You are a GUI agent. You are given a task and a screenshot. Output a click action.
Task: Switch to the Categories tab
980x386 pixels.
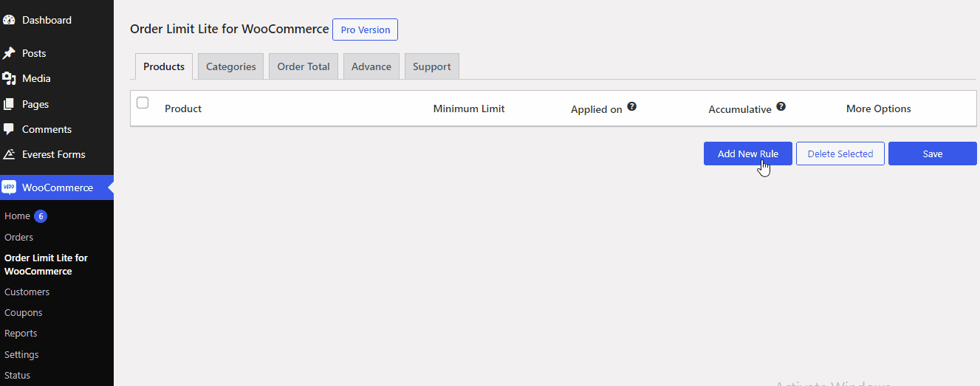click(231, 66)
